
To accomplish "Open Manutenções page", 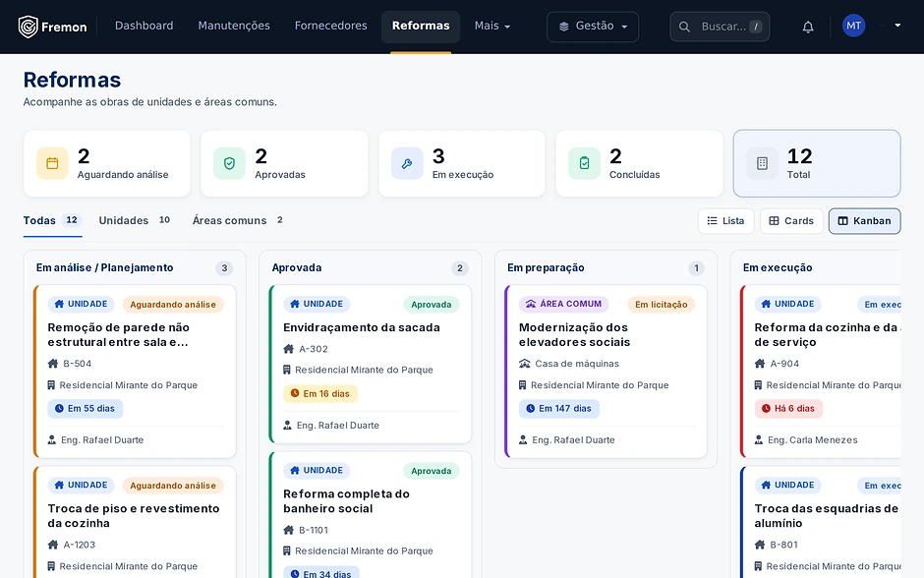I will click(x=234, y=26).
